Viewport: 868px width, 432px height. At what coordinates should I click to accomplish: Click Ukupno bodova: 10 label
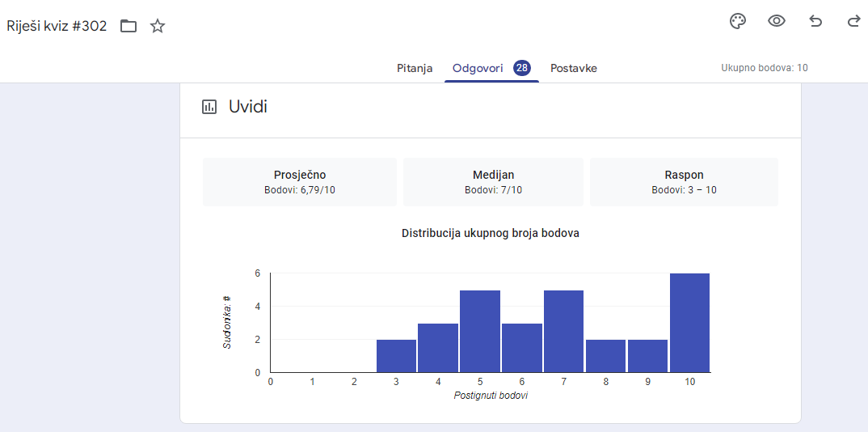[765, 68]
